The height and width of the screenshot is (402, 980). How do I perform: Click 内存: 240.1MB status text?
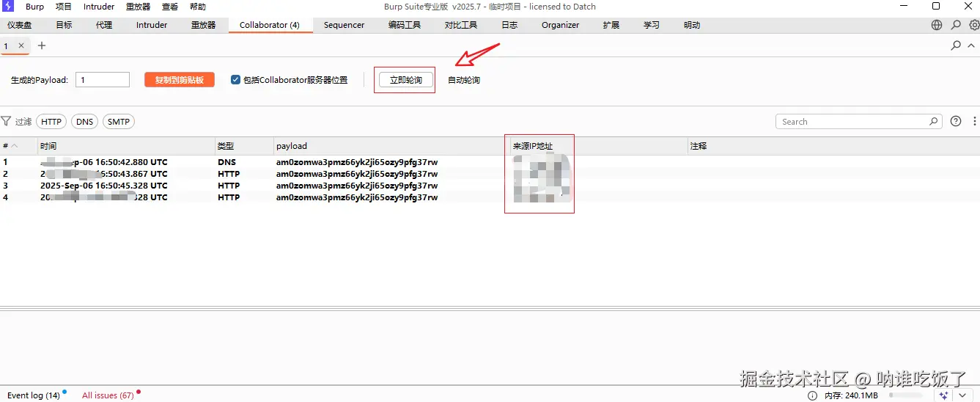coord(851,395)
